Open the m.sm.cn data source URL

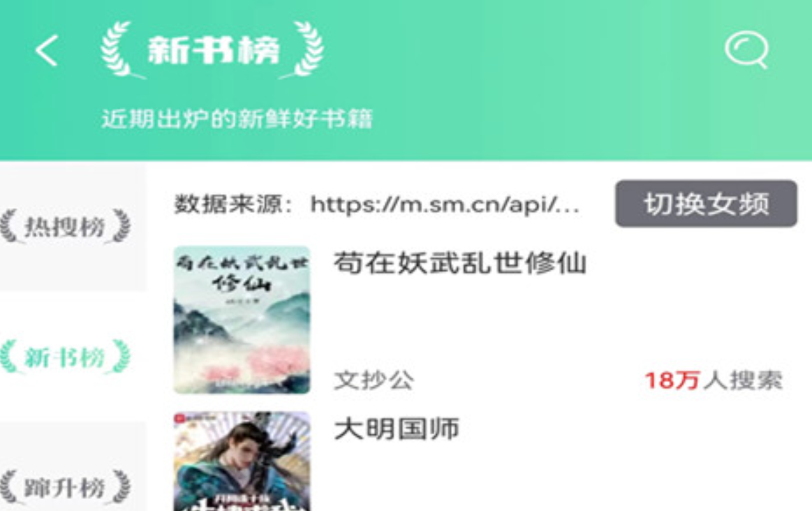[x=444, y=205]
